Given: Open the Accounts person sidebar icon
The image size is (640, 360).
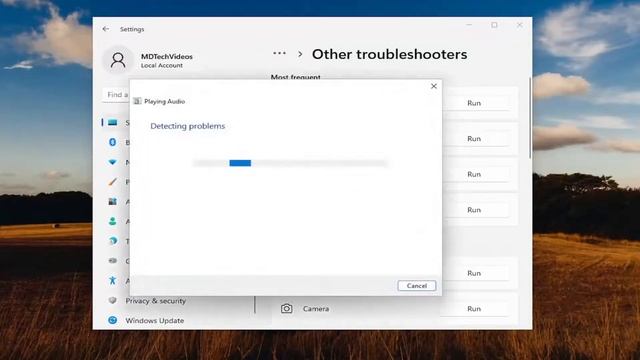Looking at the screenshot, I should coord(113,221).
